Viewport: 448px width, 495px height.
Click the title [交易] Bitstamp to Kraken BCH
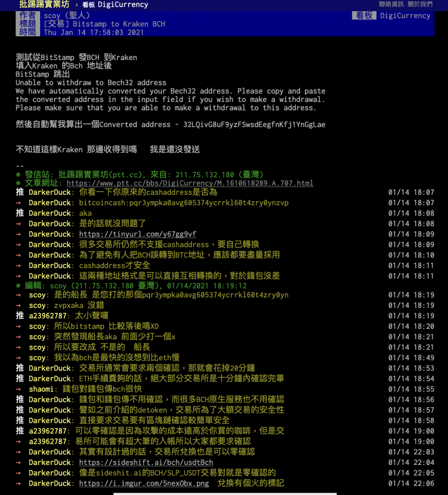pos(104,24)
